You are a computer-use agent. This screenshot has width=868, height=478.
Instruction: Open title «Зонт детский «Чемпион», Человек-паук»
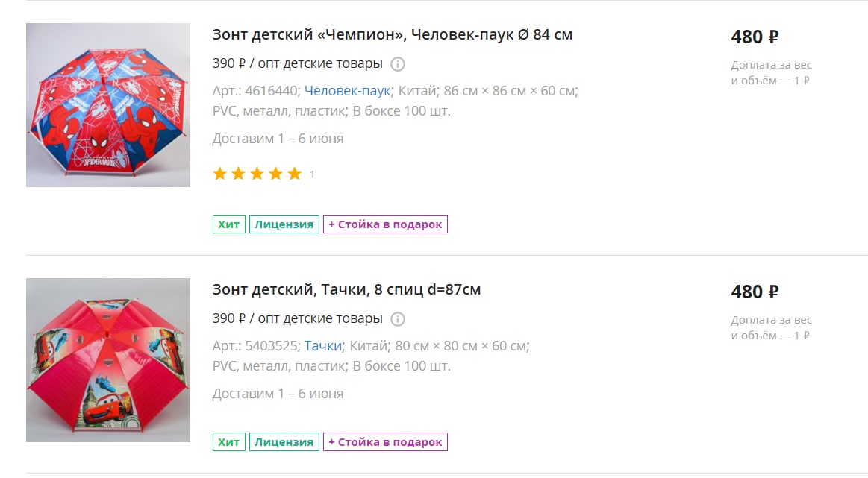tap(393, 34)
